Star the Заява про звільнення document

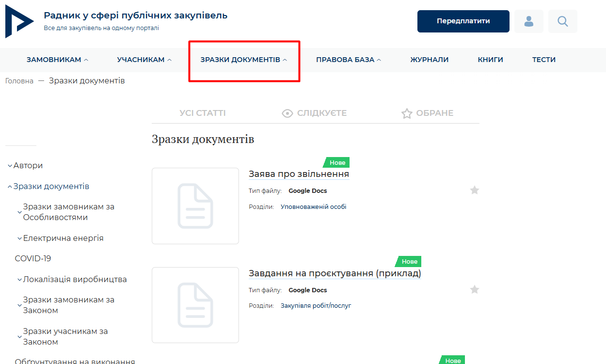(x=474, y=190)
